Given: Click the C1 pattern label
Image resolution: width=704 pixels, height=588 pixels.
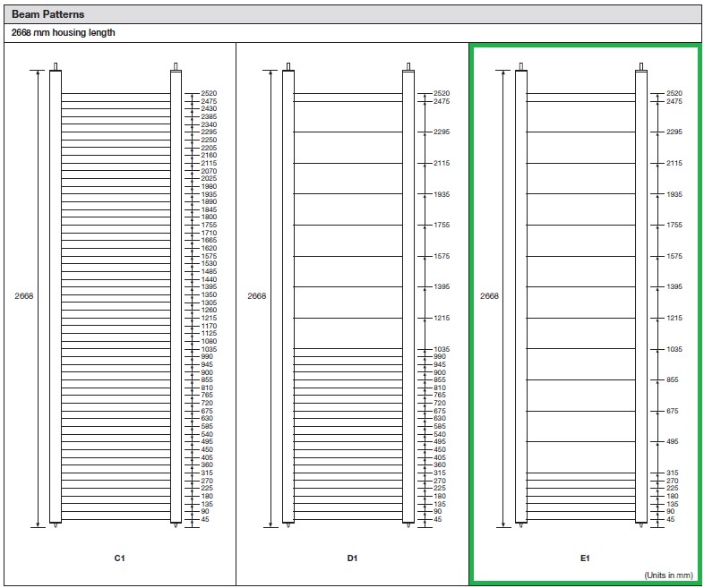Looking at the screenshot, I should click(x=119, y=558).
